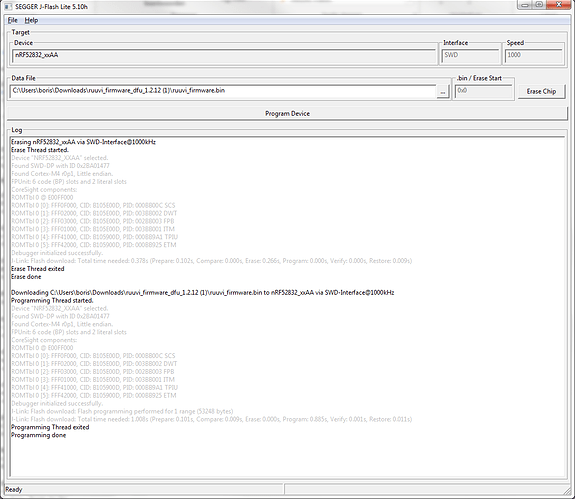Image resolution: width=575 pixels, height=499 pixels.
Task: Minimize the J-Flash Lite window
Action: 525,5
